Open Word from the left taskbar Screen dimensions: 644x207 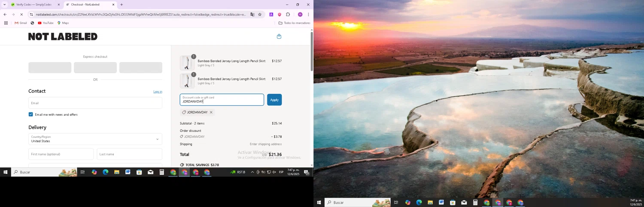point(128,172)
